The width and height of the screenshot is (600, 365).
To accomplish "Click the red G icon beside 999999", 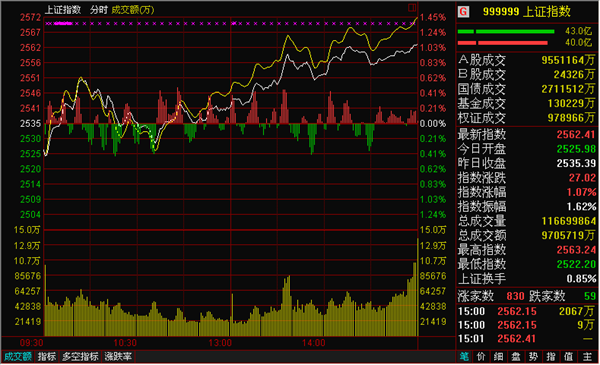I will 463,11.
